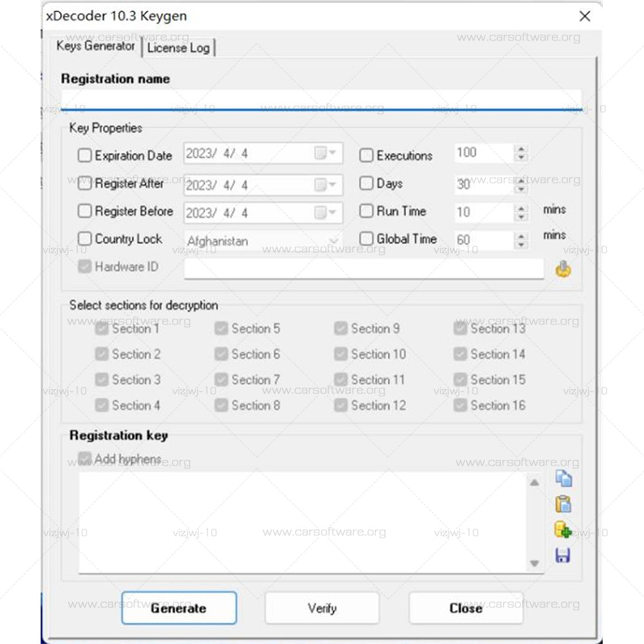The height and width of the screenshot is (644, 644).
Task: Enable the Days limit checkbox
Action: [x=366, y=183]
